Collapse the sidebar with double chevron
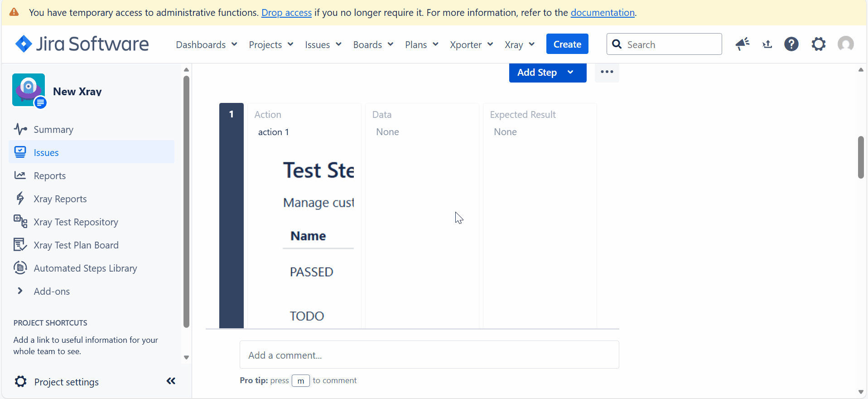868x399 pixels. pos(171,381)
